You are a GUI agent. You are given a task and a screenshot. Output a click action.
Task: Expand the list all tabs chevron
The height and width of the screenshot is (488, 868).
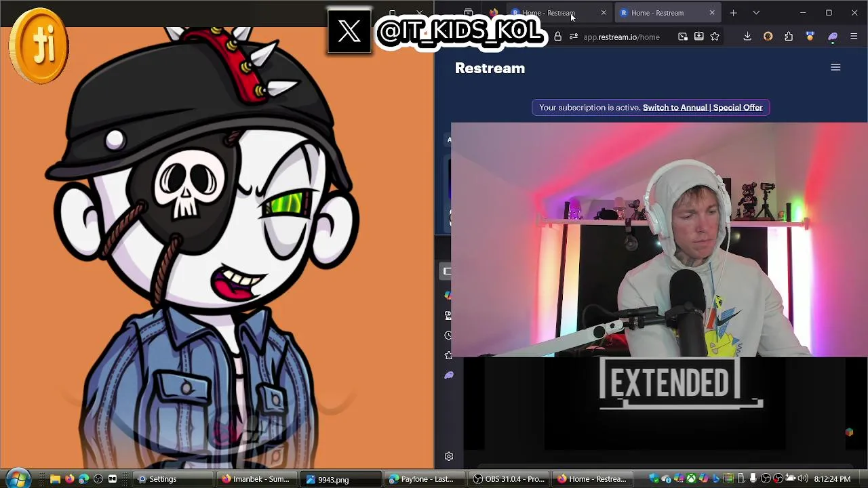coord(756,13)
